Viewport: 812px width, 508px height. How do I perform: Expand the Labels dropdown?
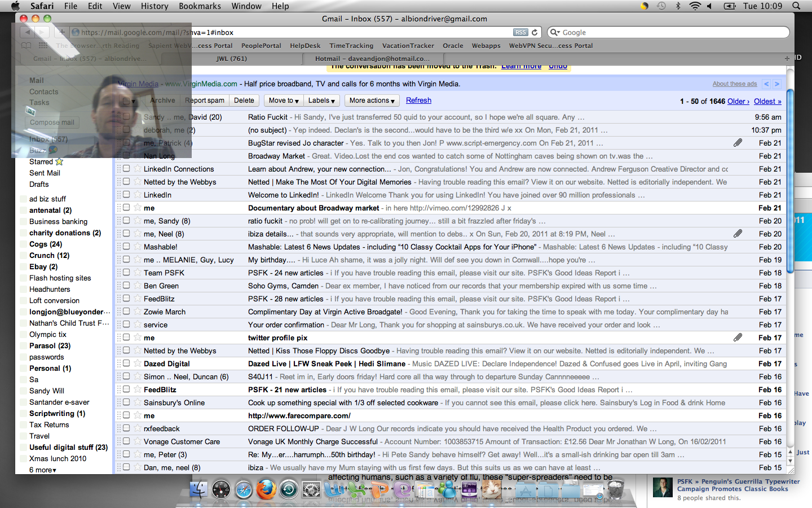pyautogui.click(x=321, y=100)
